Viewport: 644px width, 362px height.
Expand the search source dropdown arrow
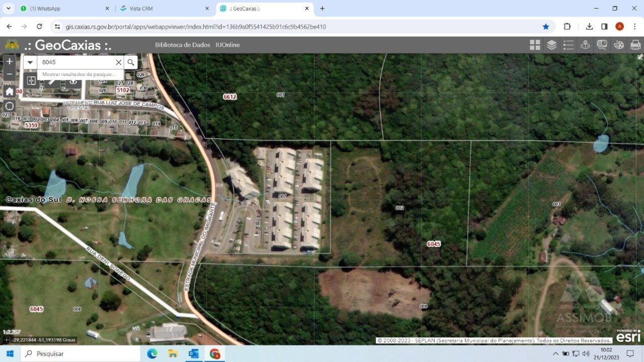click(30, 62)
